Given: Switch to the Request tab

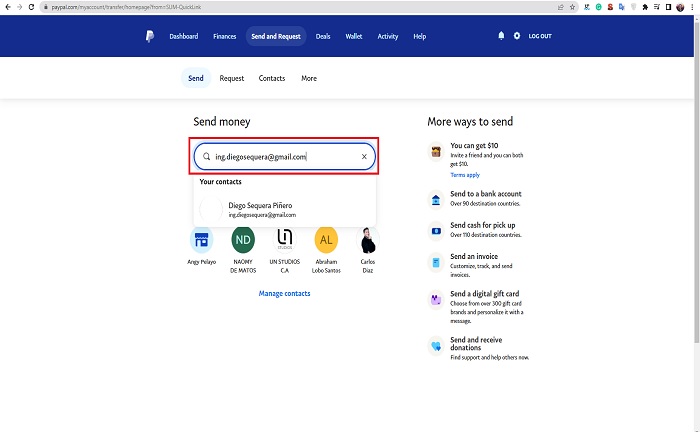Looking at the screenshot, I should tap(232, 78).
